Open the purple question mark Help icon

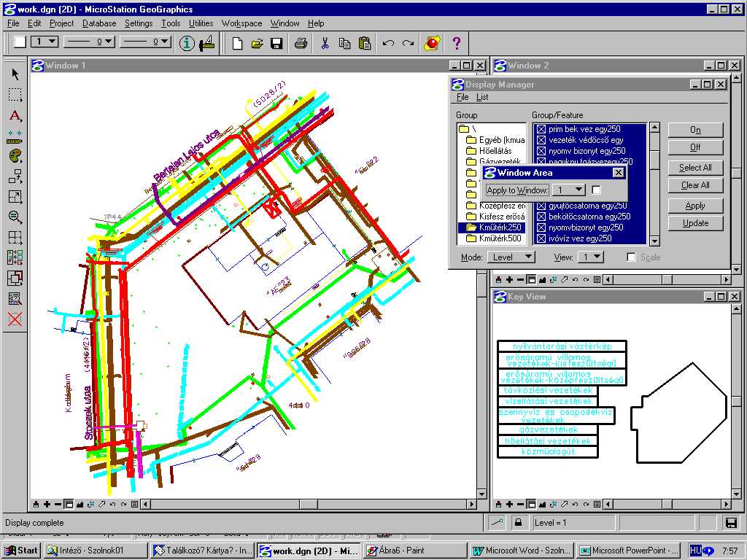pyautogui.click(x=457, y=43)
